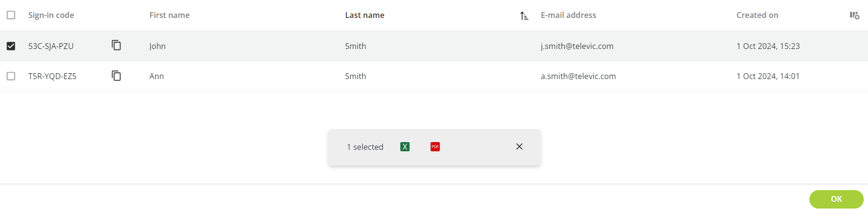Copy sign-in code 53C-SJA-PZU
Screen dimensions: 868x210
116,46
